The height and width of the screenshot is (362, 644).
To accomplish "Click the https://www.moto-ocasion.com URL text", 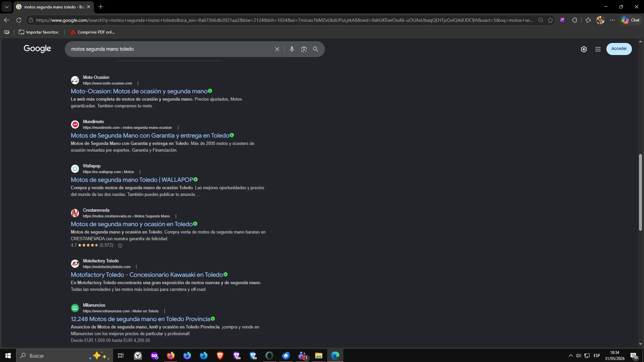I will pos(107,83).
